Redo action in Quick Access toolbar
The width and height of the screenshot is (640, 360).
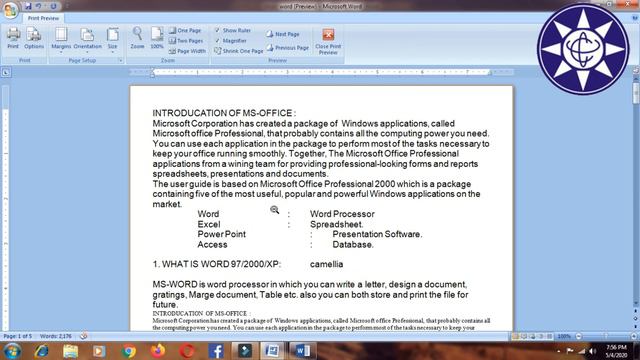click(x=53, y=6)
